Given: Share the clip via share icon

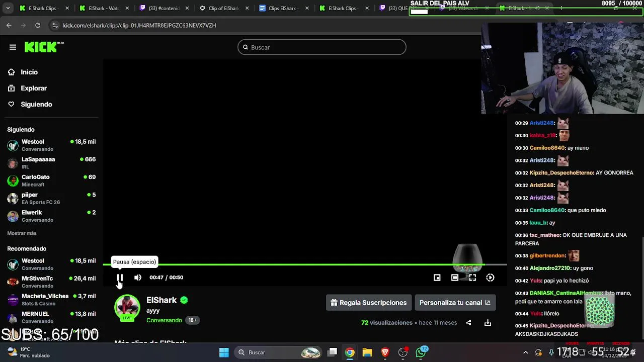Looking at the screenshot, I should click(468, 323).
